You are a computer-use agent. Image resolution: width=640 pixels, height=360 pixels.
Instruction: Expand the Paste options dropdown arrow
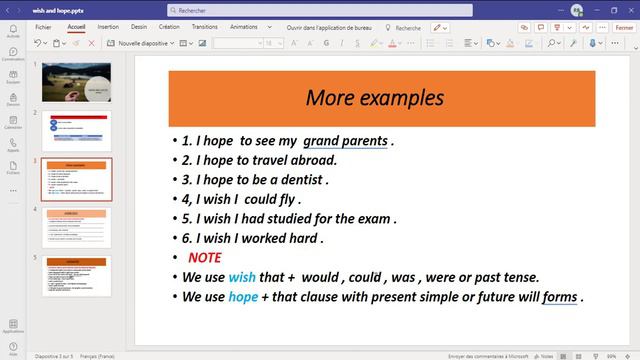coord(64,43)
